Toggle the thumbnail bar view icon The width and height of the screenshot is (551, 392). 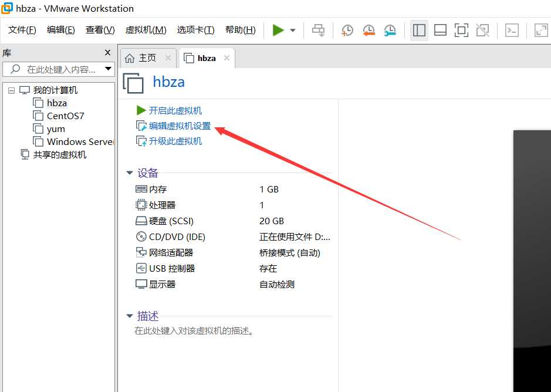pyautogui.click(x=440, y=31)
